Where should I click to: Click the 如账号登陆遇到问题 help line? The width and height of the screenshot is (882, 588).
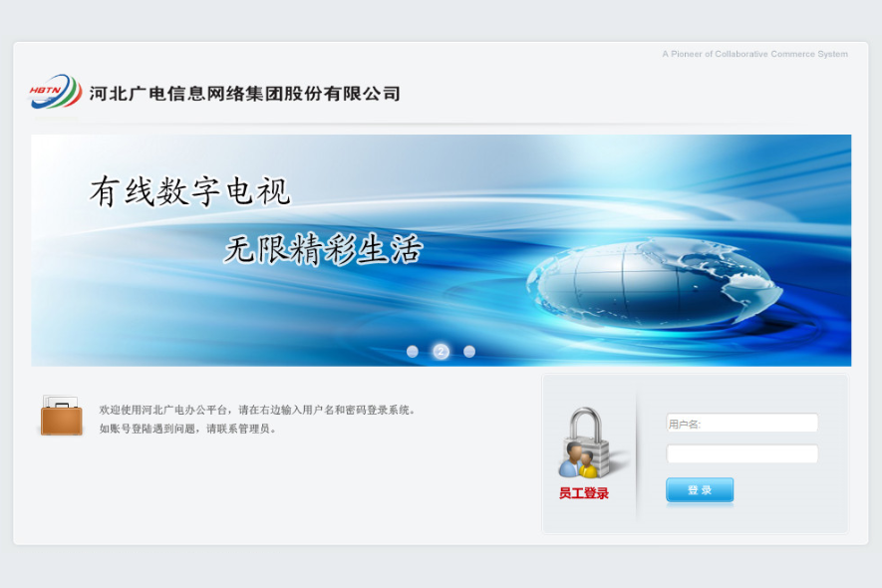pyautogui.click(x=188, y=429)
